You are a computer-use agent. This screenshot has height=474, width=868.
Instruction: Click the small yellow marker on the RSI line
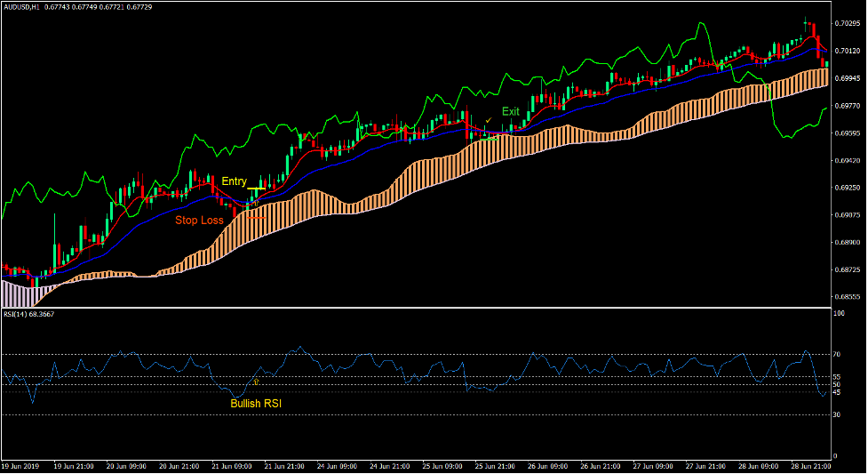tap(256, 382)
